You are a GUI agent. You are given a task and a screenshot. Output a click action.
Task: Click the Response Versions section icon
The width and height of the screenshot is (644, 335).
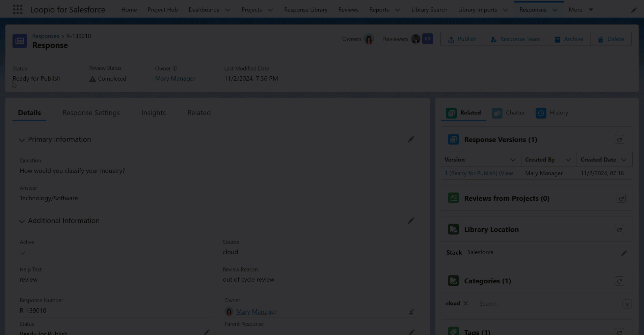pos(453,139)
